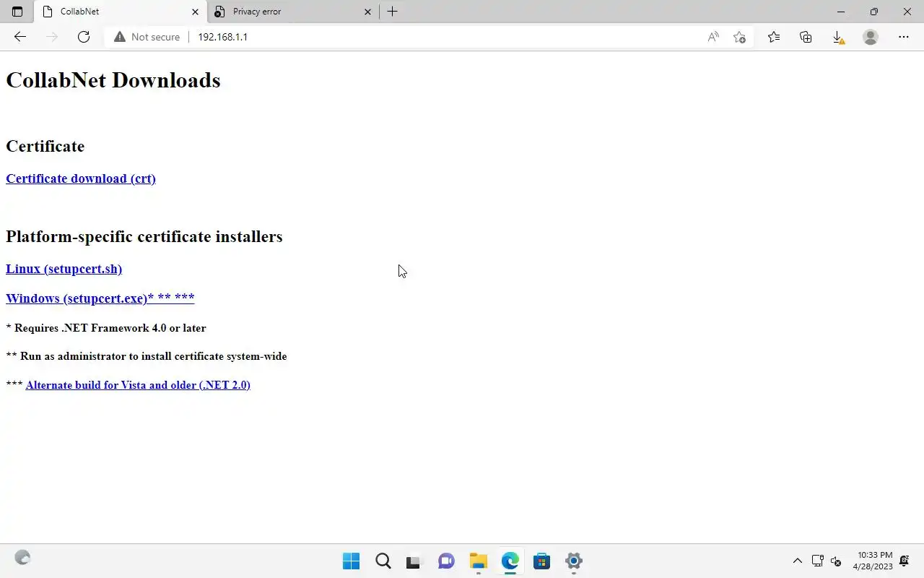
Task: Go back to previous page
Action: (20, 37)
